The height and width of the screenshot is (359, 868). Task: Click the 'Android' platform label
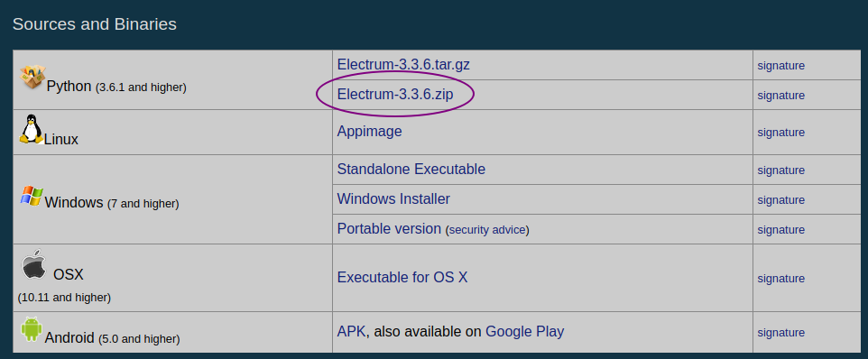[x=69, y=338]
